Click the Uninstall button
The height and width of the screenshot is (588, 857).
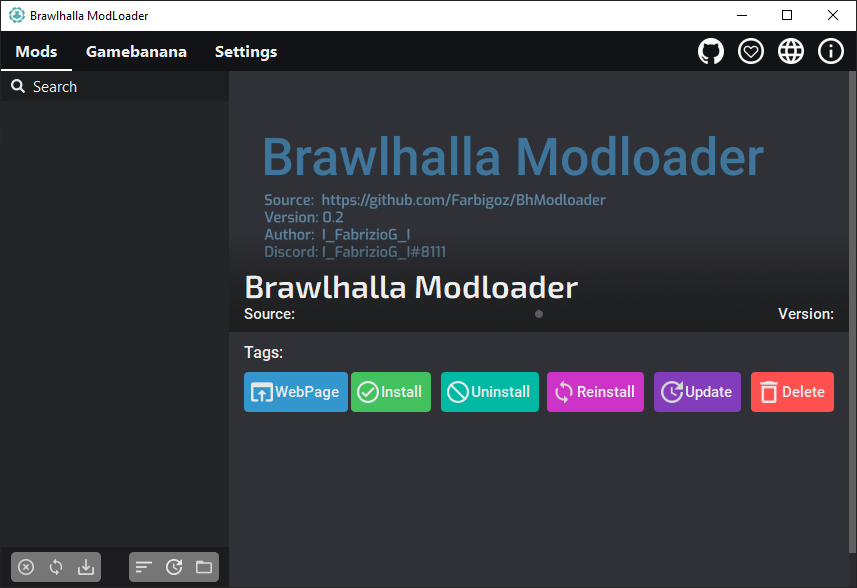[490, 392]
